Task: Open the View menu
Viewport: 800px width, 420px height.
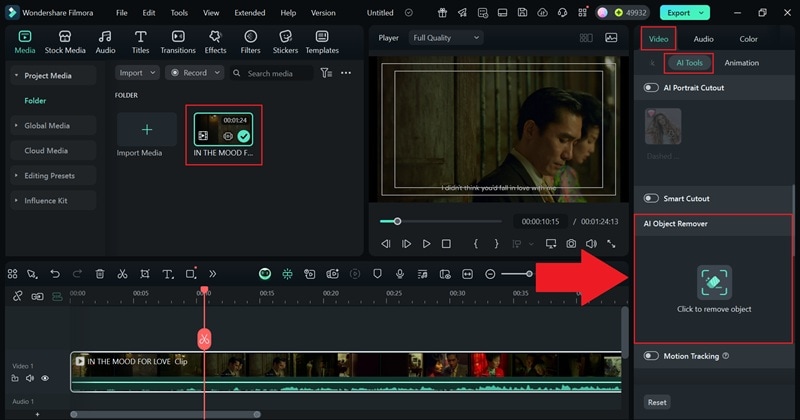Action: (x=211, y=13)
